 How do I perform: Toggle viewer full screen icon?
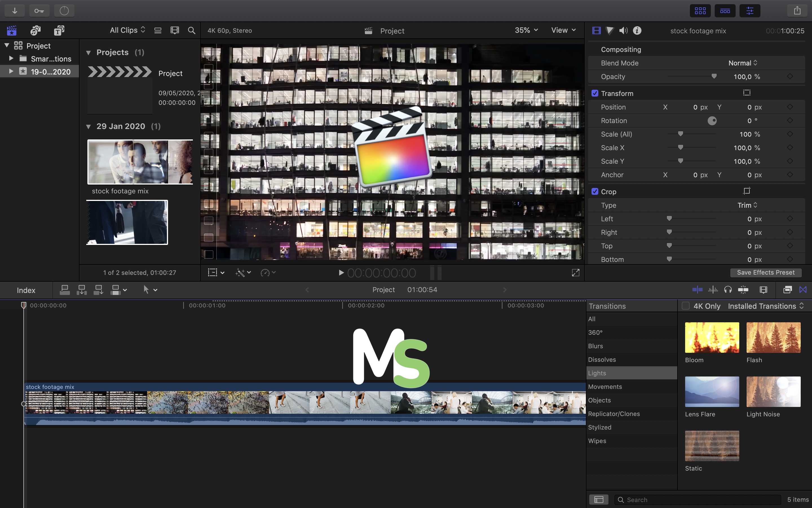pos(575,272)
